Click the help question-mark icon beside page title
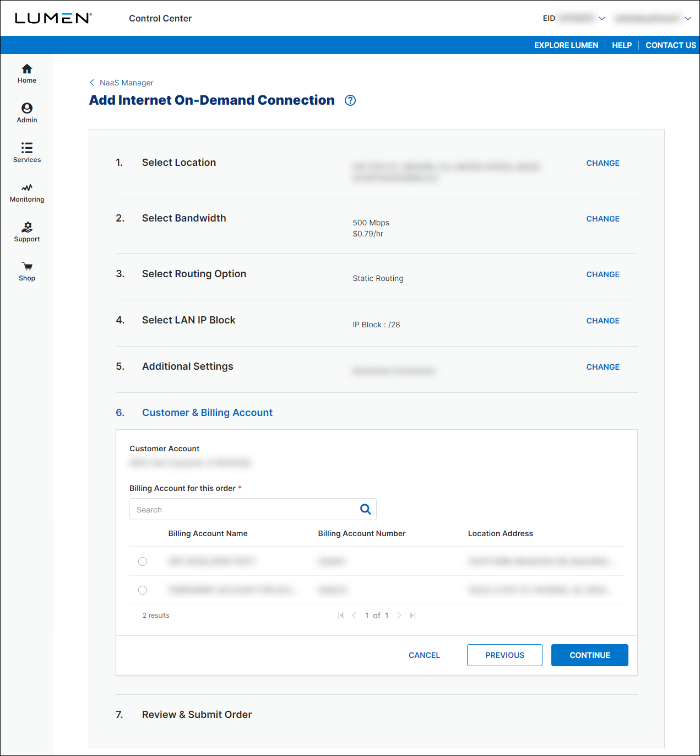The width and height of the screenshot is (700, 756). pyautogui.click(x=350, y=100)
